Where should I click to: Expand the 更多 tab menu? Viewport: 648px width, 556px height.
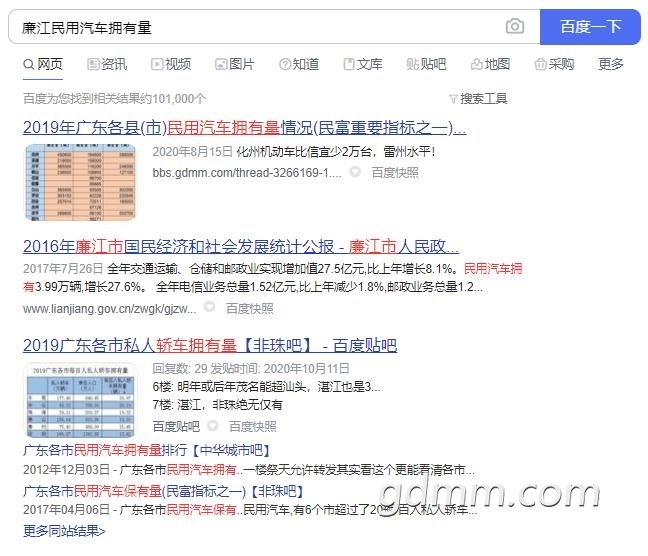tap(610, 64)
